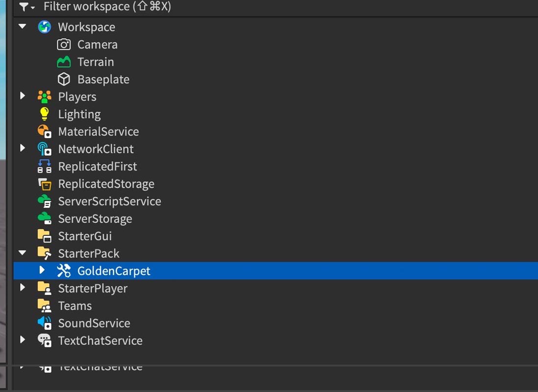Image resolution: width=538 pixels, height=392 pixels.
Task: Expand the TextChatService node
Action: tap(23, 340)
